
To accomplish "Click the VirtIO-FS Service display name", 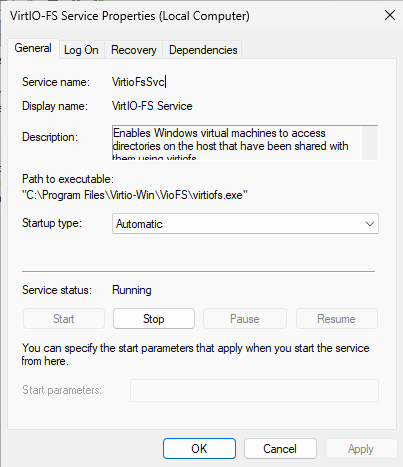I will click(152, 106).
